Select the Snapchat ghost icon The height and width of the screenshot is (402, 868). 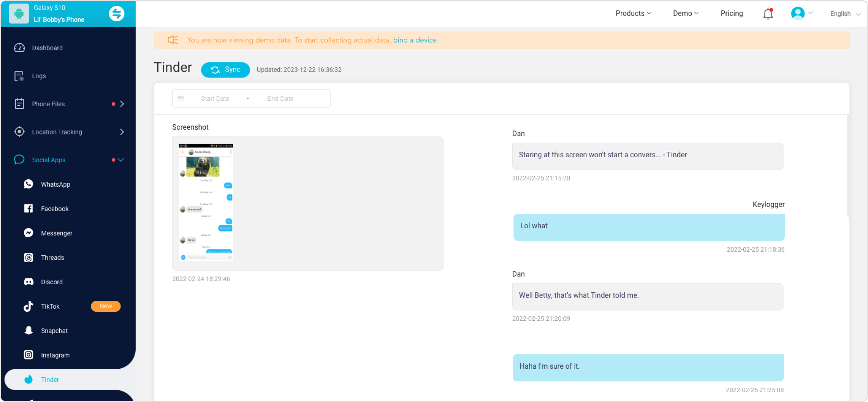coord(29,330)
